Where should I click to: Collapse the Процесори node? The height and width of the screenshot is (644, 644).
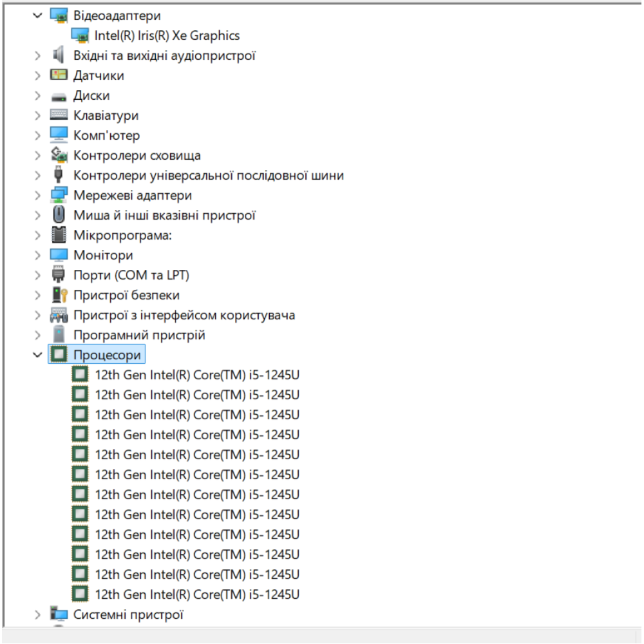37,355
